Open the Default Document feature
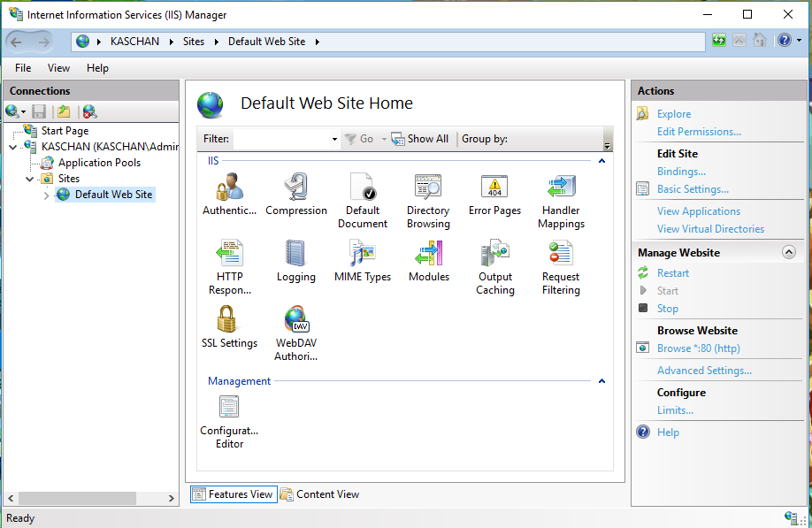This screenshot has width=812, height=528. tap(363, 187)
